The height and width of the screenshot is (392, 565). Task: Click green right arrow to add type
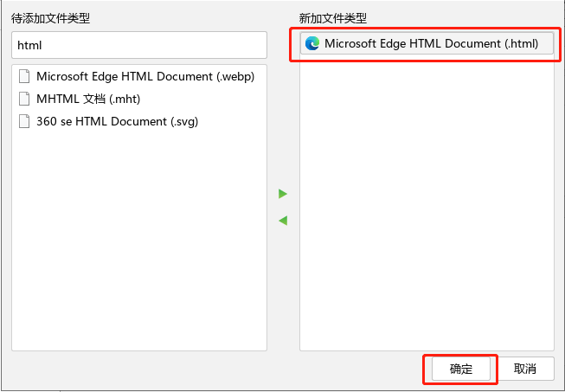tap(283, 194)
